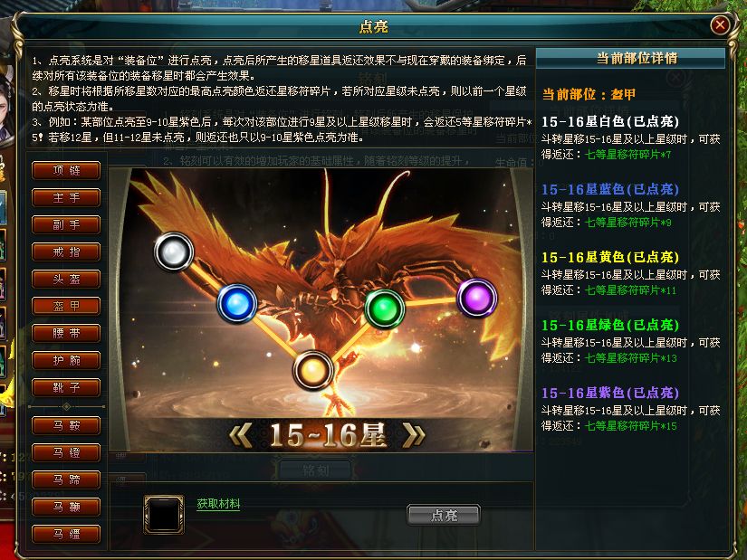Click the empty material slot
The image size is (747, 560).
pyautogui.click(x=164, y=514)
